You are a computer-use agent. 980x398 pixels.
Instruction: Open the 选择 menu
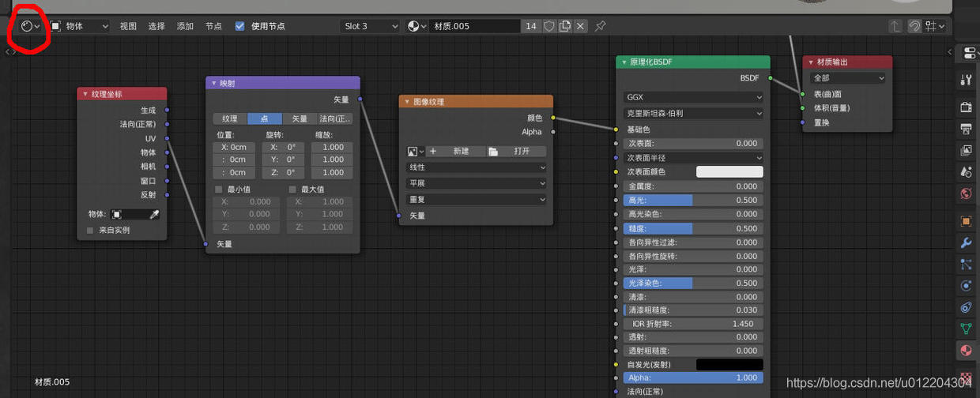[156, 26]
